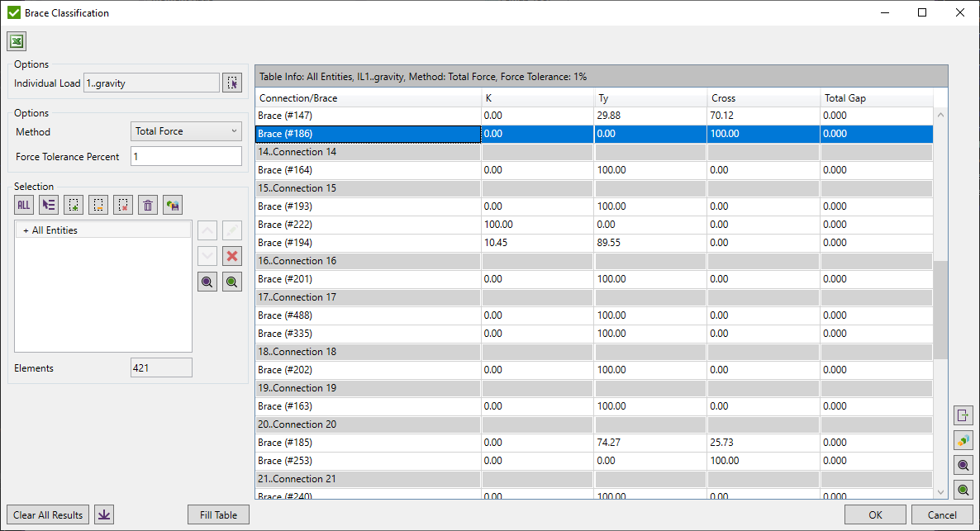Open the Method dropdown
Screen dimensions: 980x531
pos(186,131)
